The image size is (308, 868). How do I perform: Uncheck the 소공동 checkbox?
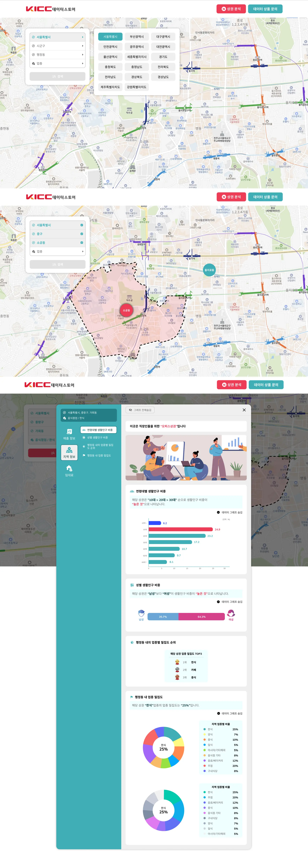pos(82,243)
